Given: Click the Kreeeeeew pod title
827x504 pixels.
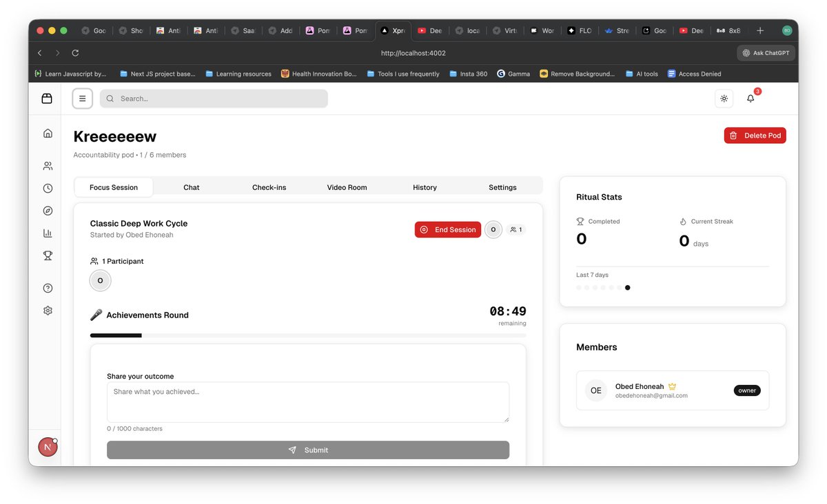Looking at the screenshot, I should pos(115,136).
